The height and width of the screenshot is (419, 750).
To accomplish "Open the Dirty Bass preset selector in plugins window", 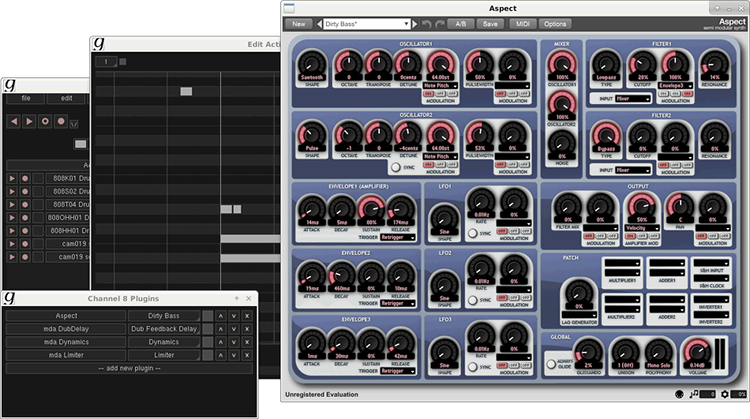I will 164,316.
